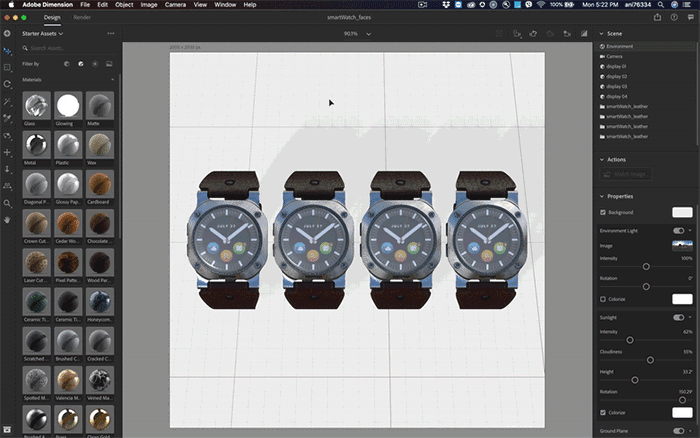
Task: Filter assets by models
Action: point(67,64)
